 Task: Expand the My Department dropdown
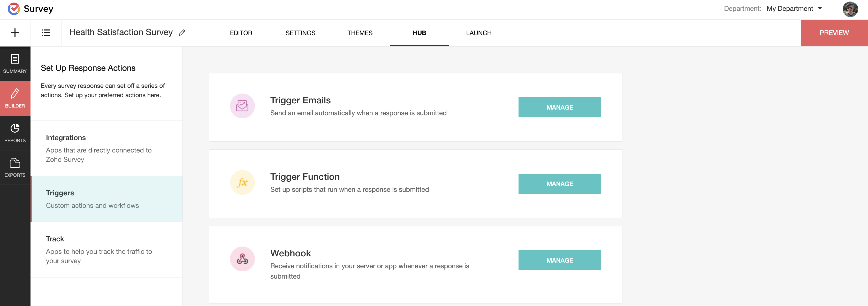794,9
